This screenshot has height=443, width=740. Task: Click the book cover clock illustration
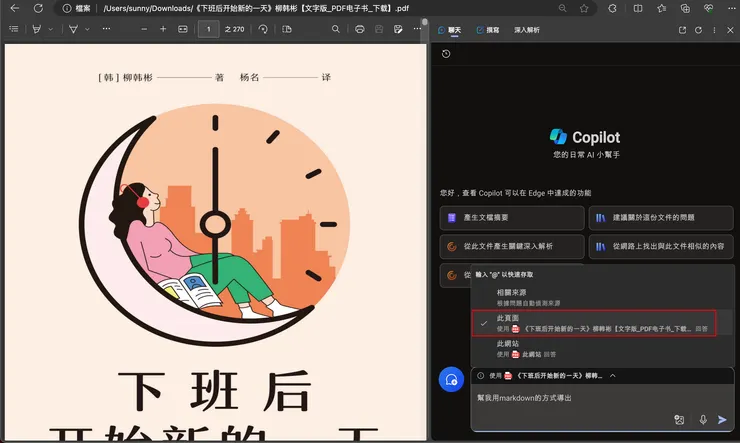tap(215, 224)
